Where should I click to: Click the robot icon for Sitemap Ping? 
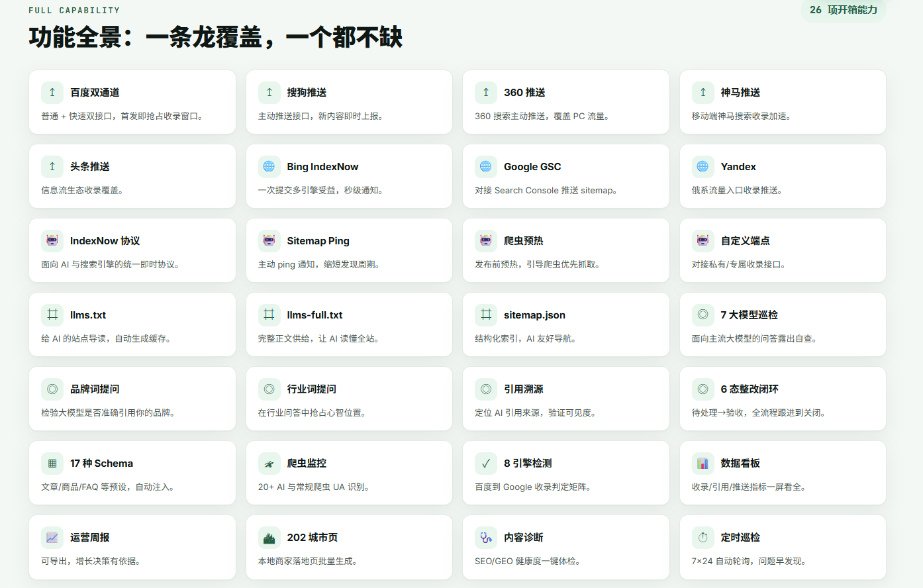click(269, 241)
